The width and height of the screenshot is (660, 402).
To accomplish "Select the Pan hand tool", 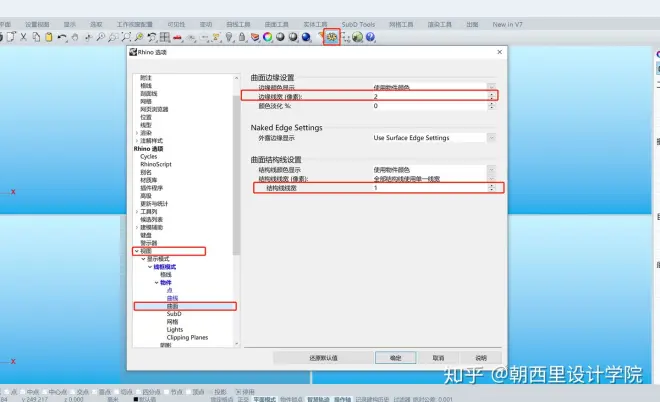I will coord(75,37).
